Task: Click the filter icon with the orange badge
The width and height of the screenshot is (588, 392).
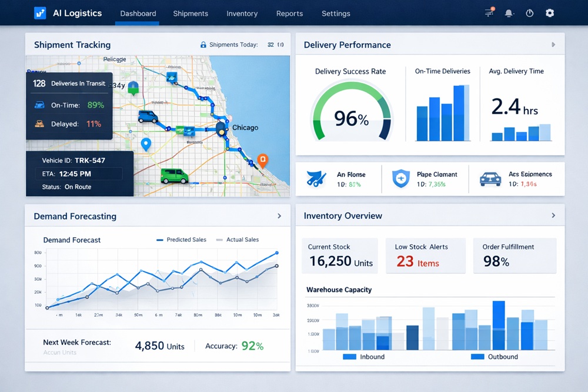Action: (x=487, y=13)
